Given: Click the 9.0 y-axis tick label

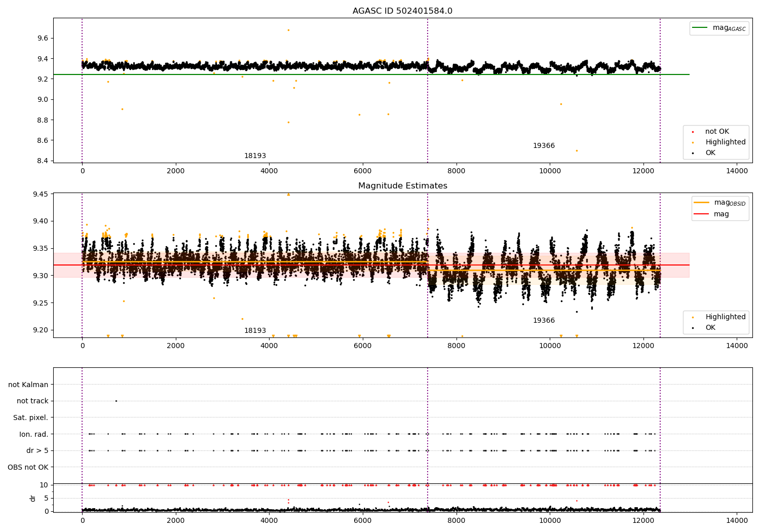Looking at the screenshot, I should point(42,100).
